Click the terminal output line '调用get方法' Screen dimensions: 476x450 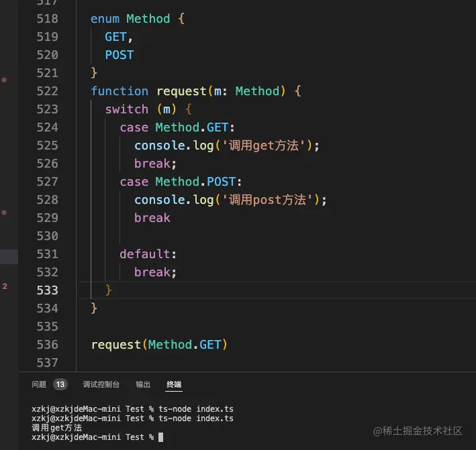click(57, 428)
